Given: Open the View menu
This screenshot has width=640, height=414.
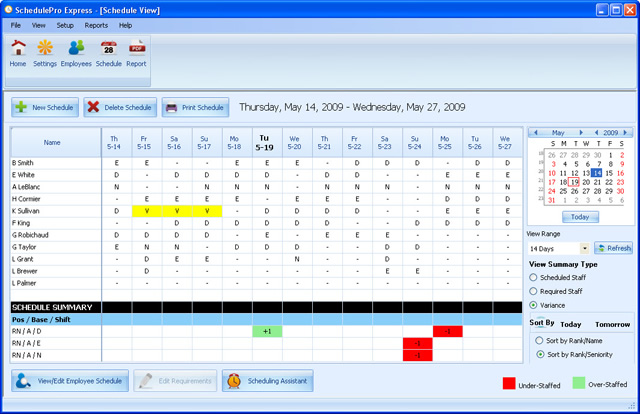Looking at the screenshot, I should 38,25.
